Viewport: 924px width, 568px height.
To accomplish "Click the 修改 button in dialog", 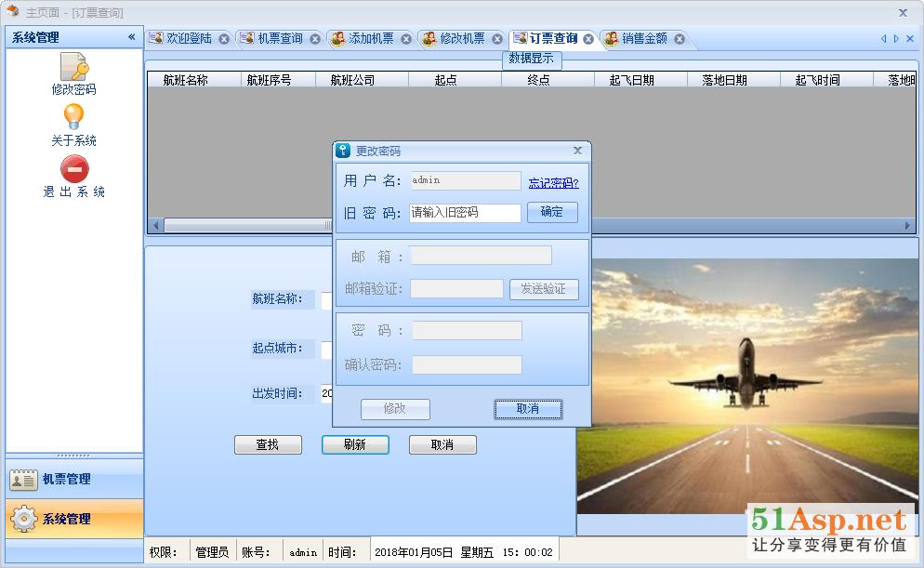I will tap(395, 409).
